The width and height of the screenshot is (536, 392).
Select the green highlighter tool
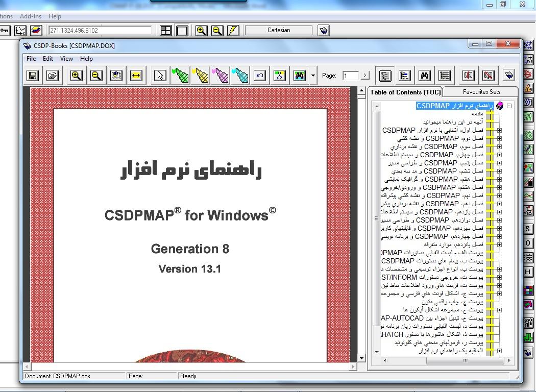click(x=180, y=76)
